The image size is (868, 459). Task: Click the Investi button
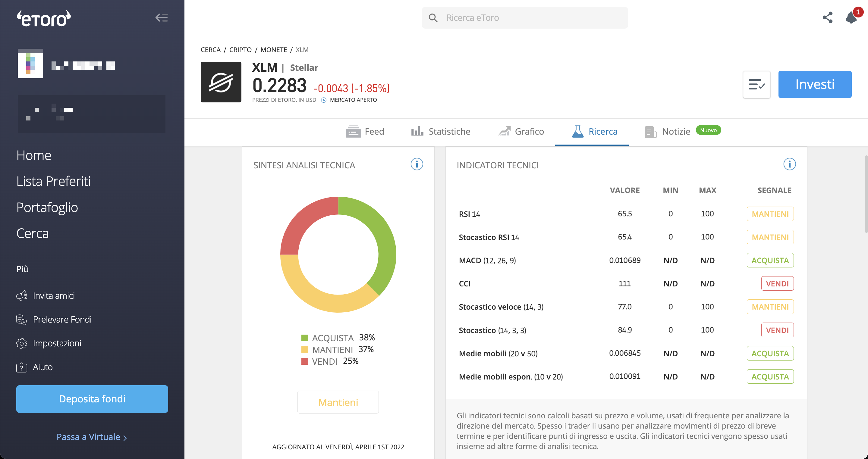pos(815,84)
